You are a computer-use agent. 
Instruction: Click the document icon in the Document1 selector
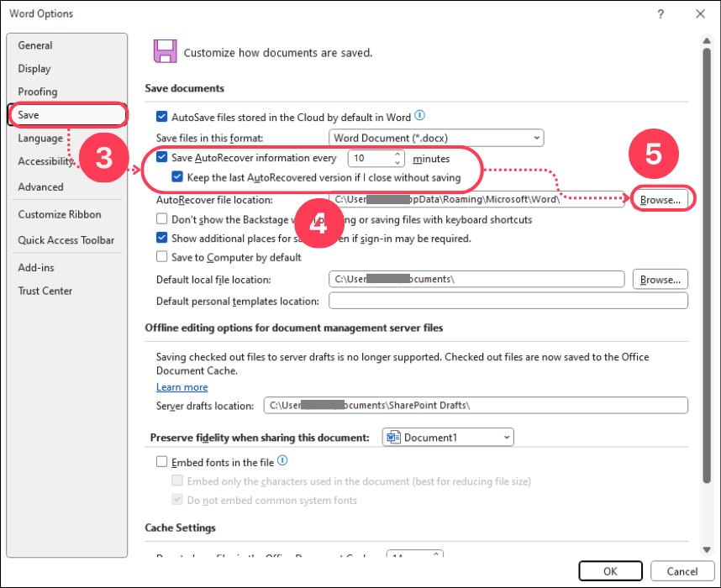(x=393, y=437)
